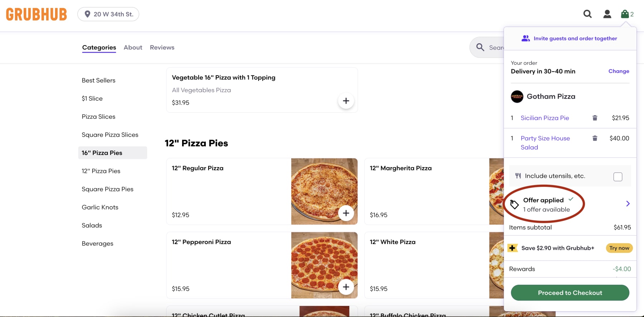Click the offer tag icon

point(514,204)
